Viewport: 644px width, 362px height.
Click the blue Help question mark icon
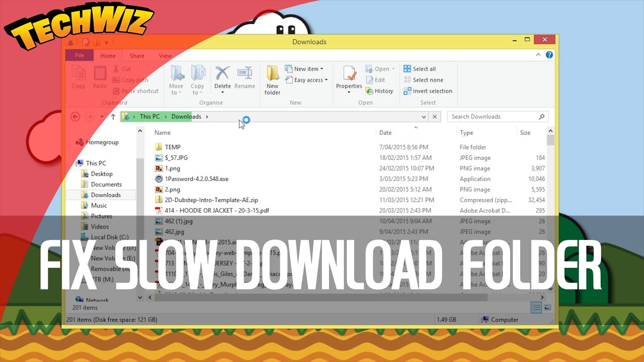pyautogui.click(x=549, y=55)
